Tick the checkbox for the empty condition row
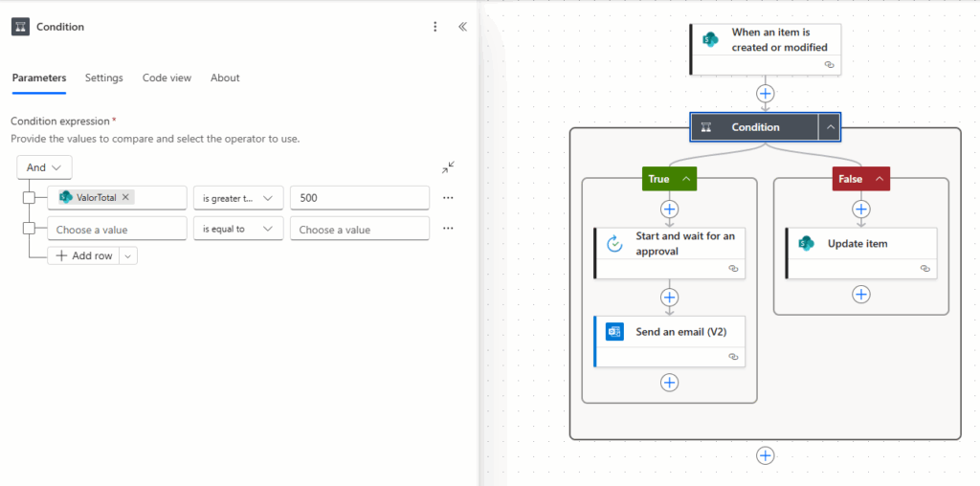Image resolution: width=980 pixels, height=486 pixels. [x=29, y=229]
